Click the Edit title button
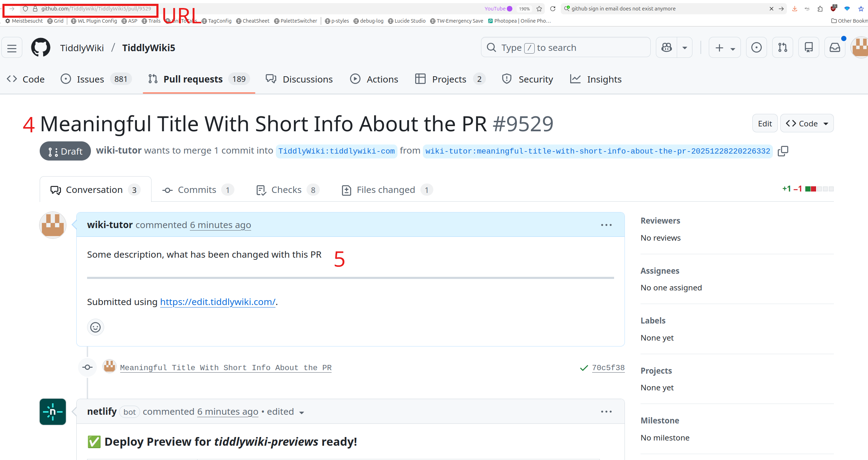Screen dimensions: 868x460 tap(765, 124)
